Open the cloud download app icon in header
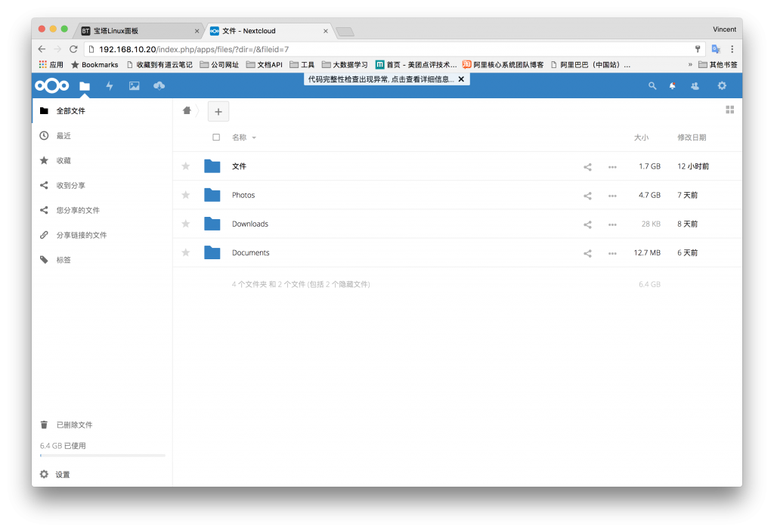Image resolution: width=774 pixels, height=532 pixels. 159,86
